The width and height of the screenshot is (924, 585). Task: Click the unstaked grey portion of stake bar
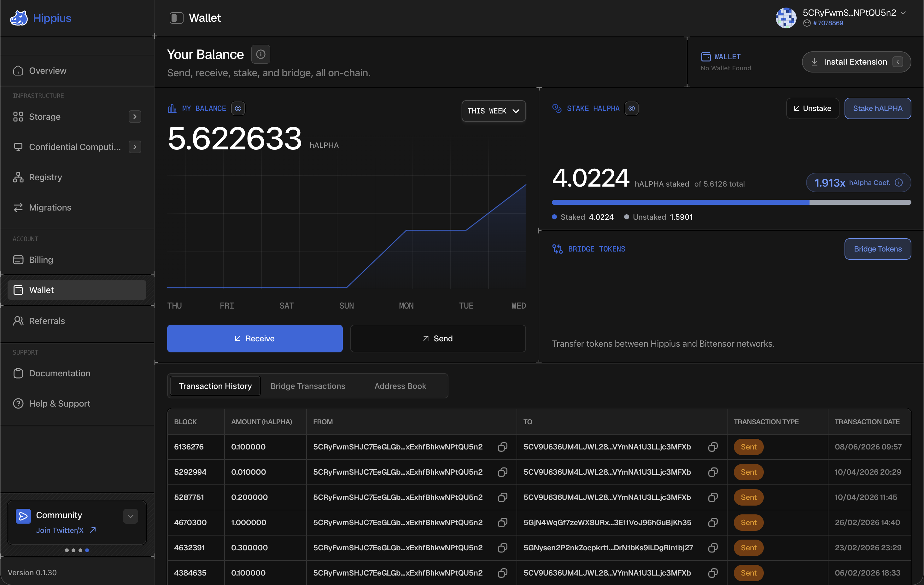coord(860,202)
